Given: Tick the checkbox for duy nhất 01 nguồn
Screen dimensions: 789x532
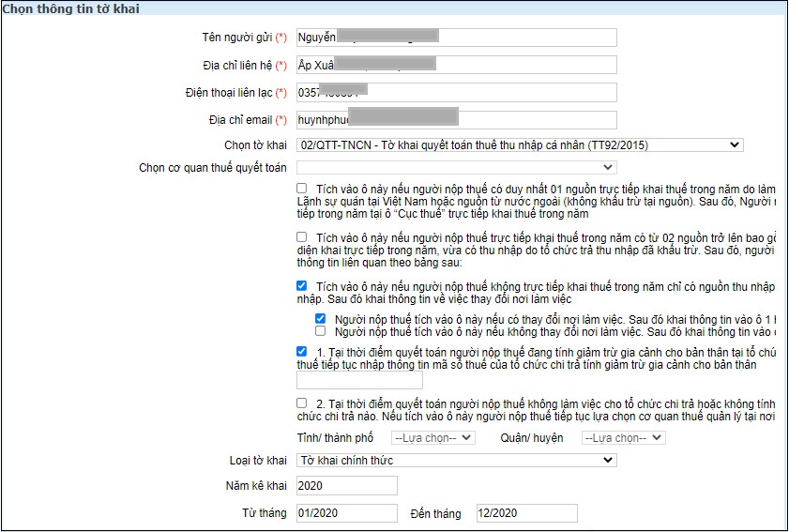Looking at the screenshot, I should tap(301, 189).
